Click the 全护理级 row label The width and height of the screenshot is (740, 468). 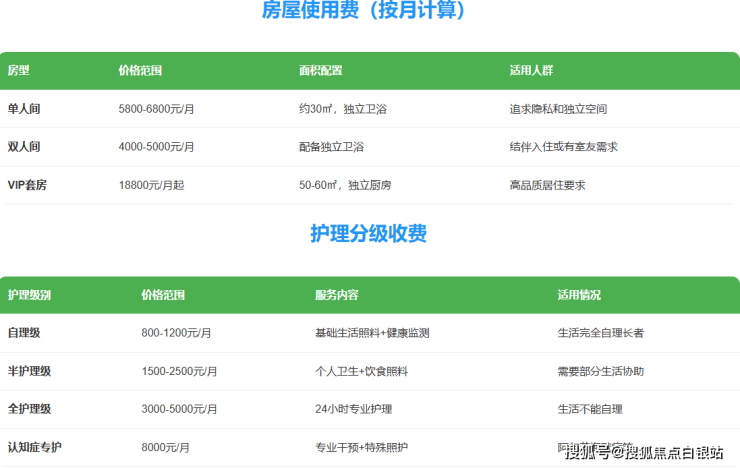tap(29, 409)
